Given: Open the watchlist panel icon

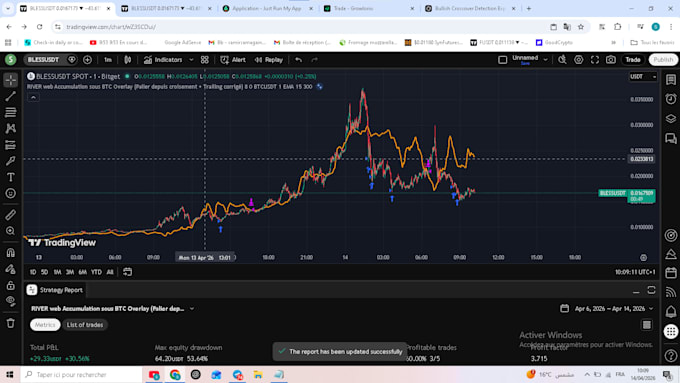Looking at the screenshot, I should coord(671,80).
